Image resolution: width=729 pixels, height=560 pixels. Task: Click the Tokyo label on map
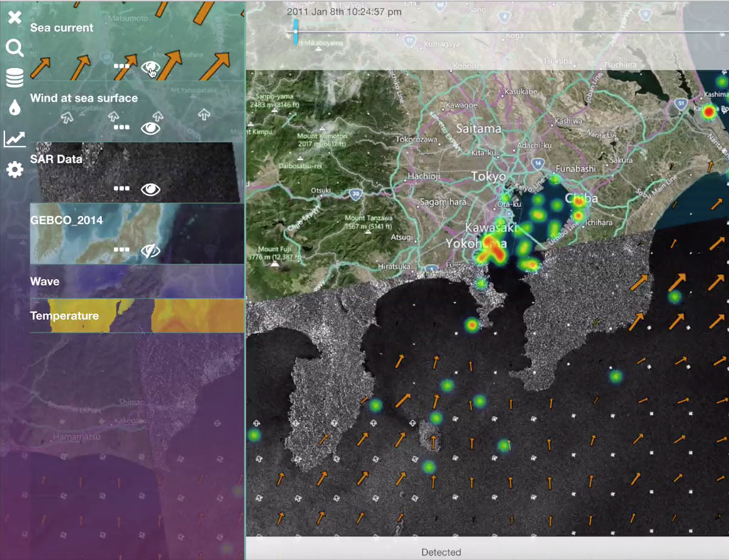coord(488,176)
